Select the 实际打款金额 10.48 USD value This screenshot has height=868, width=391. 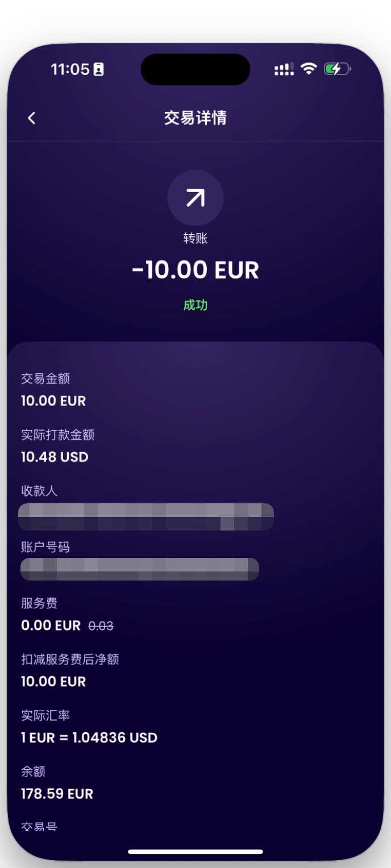[x=55, y=457]
